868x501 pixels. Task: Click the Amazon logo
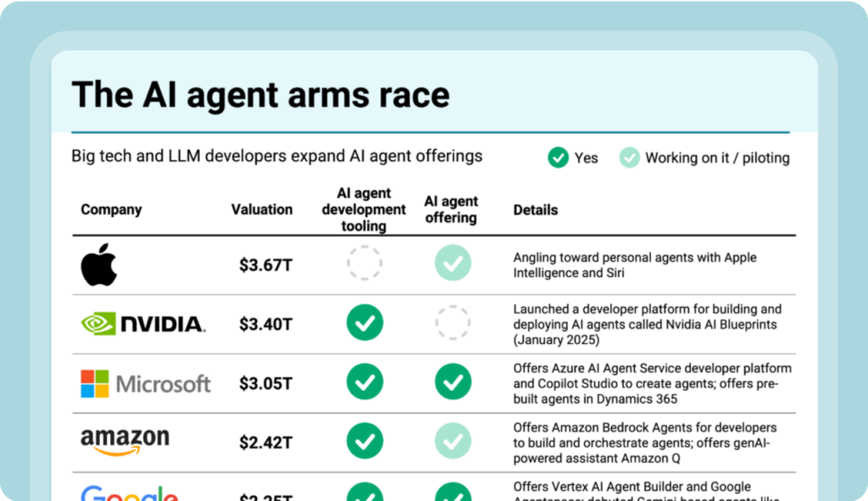pyautogui.click(x=125, y=442)
